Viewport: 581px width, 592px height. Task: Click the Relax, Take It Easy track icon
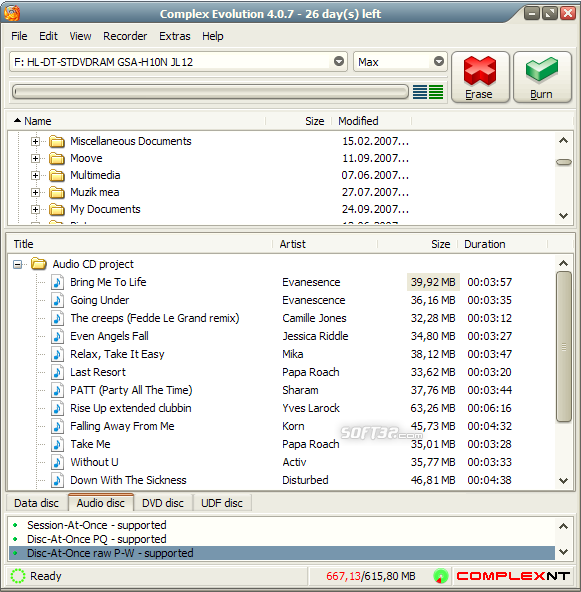click(57, 354)
